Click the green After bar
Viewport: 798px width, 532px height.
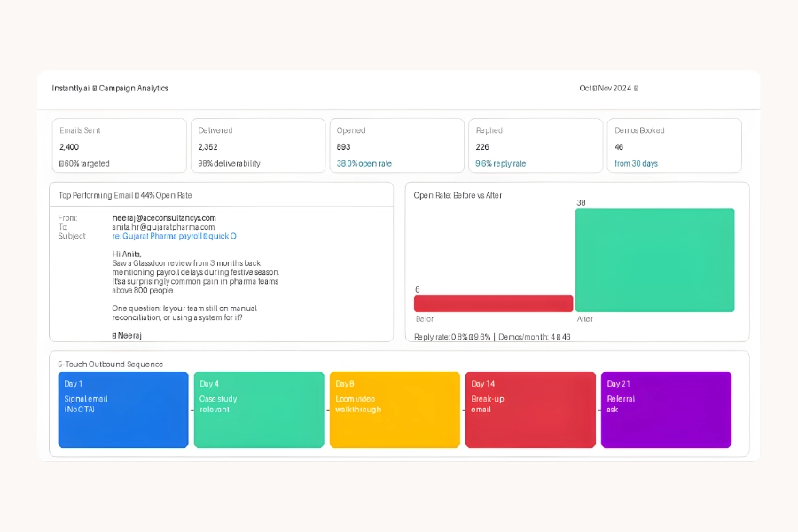coord(655,260)
